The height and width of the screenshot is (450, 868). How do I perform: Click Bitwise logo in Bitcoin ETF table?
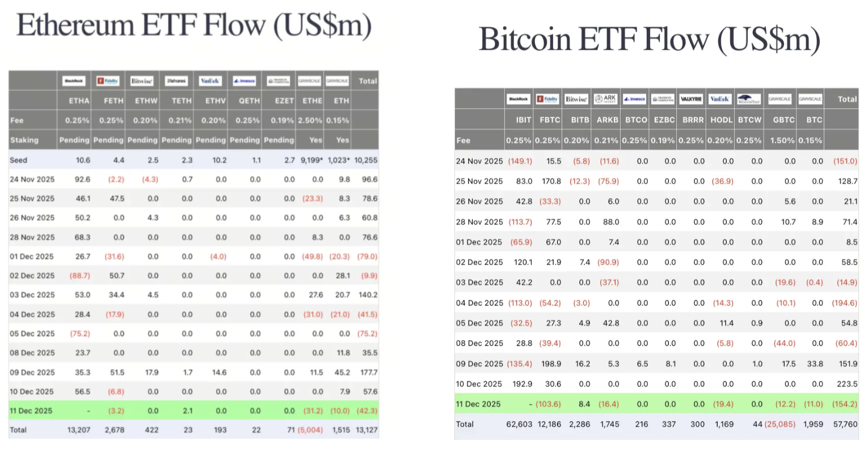(x=576, y=99)
